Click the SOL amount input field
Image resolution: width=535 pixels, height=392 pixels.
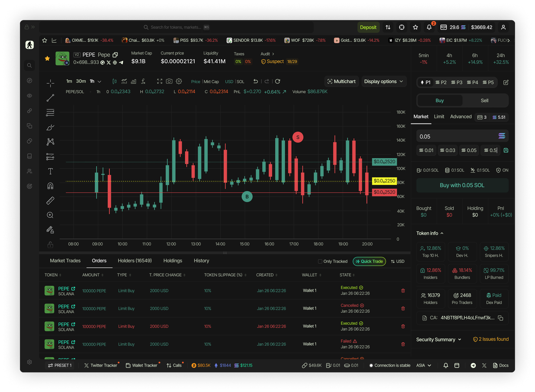click(456, 136)
